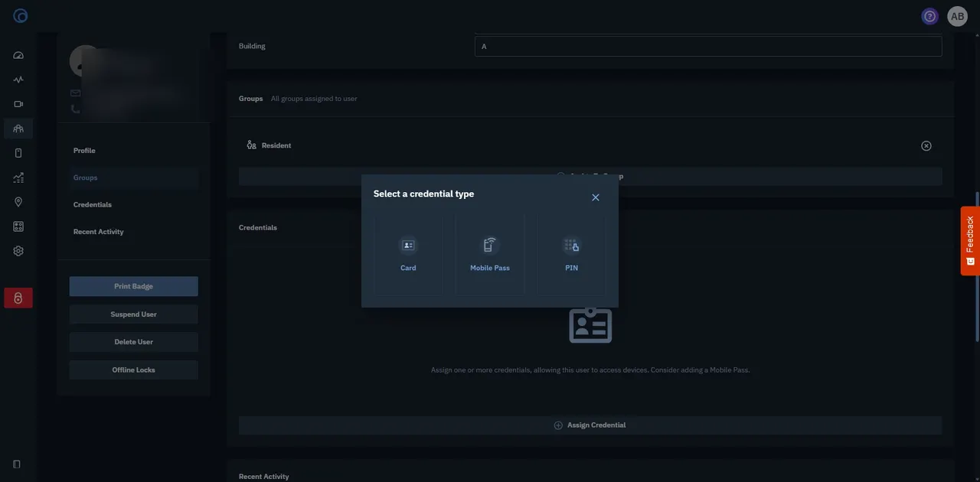Click the Resident group row
The image size is (980, 482).
590,145
